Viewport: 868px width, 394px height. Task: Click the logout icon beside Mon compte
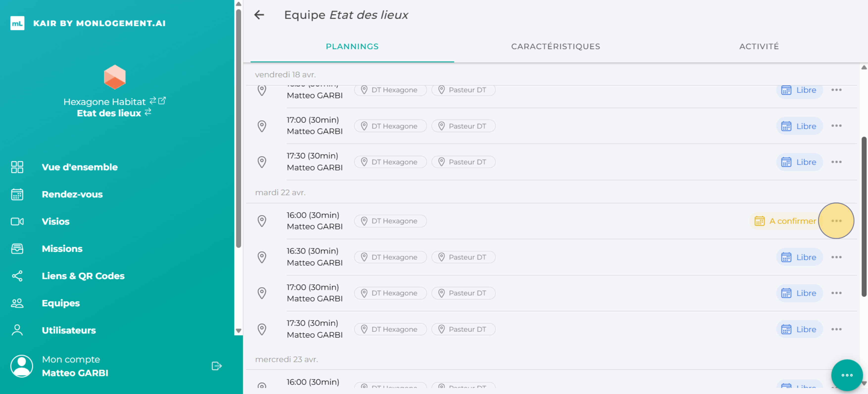[x=216, y=366]
